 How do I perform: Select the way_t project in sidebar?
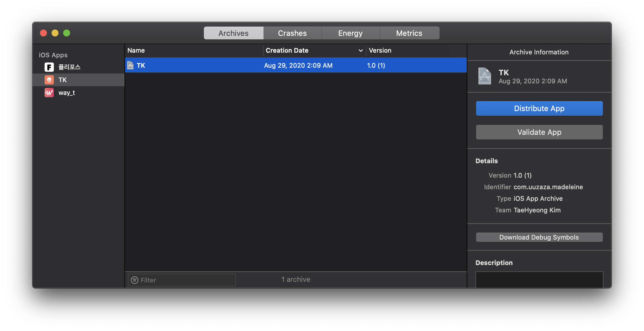point(67,93)
